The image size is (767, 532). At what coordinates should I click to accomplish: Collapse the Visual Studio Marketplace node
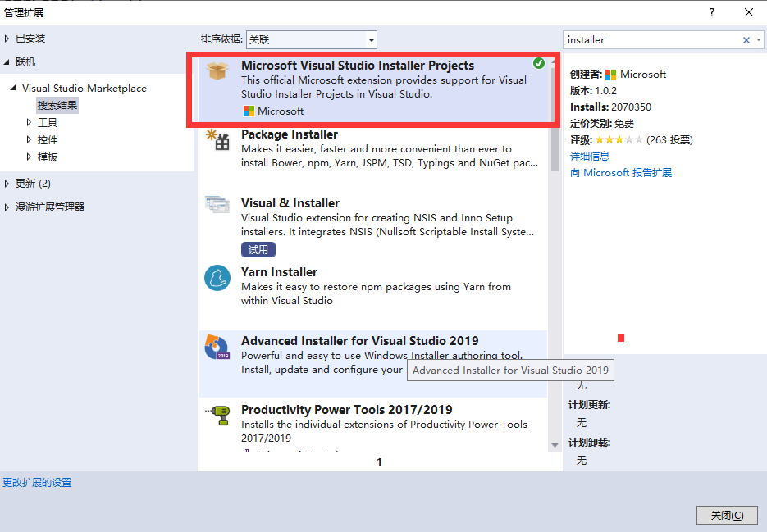[13, 88]
